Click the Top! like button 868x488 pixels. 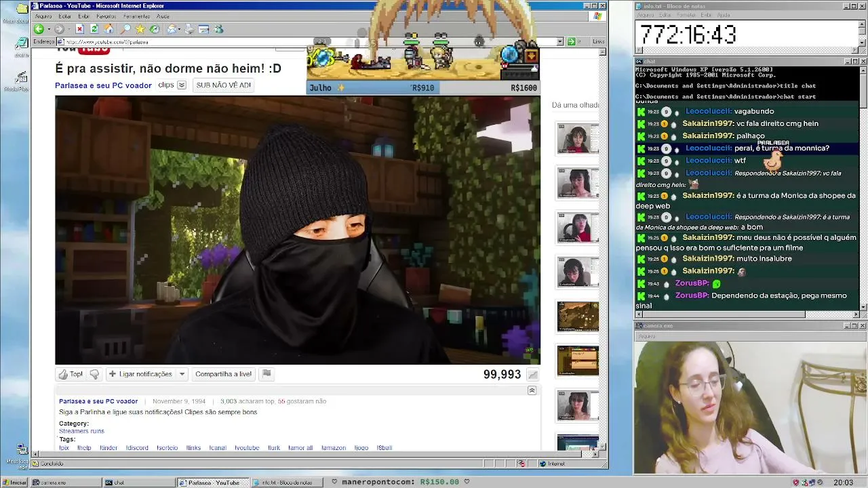pos(71,374)
